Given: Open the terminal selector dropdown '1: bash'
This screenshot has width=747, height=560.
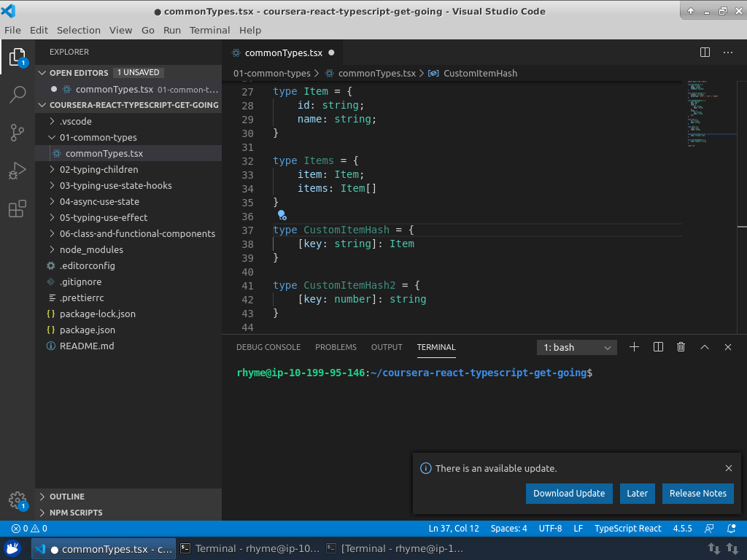Looking at the screenshot, I should pyautogui.click(x=577, y=348).
